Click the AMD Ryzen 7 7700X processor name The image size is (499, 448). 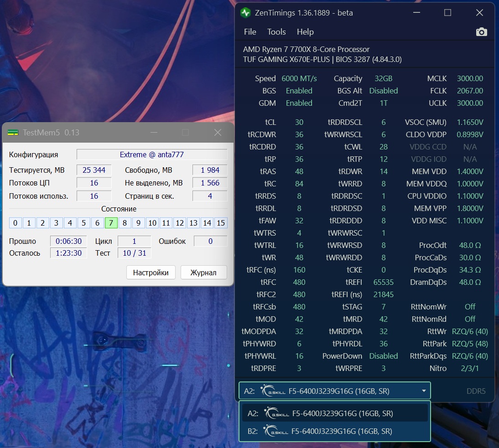point(306,49)
